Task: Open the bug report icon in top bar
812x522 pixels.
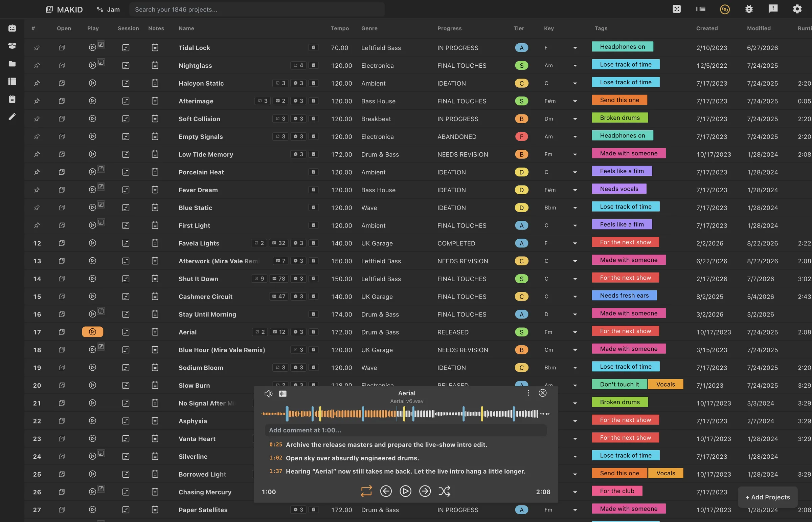Action: coord(749,9)
